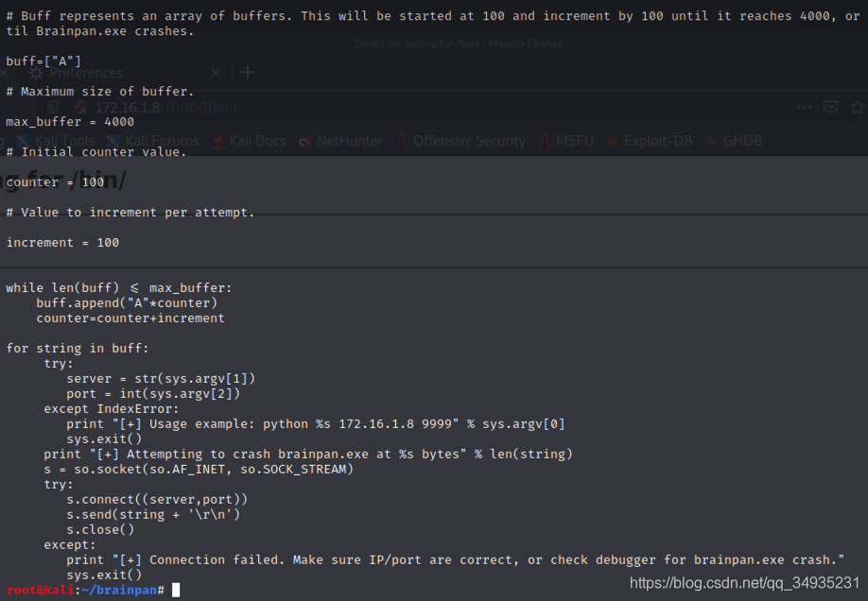
Task: Click the 's.close()' line
Action: 100,529
